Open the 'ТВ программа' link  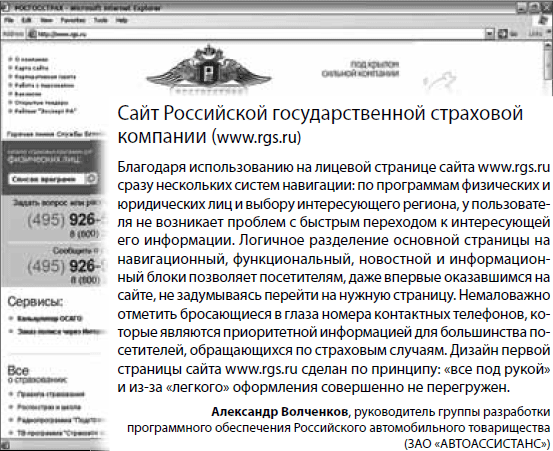click(x=62, y=433)
